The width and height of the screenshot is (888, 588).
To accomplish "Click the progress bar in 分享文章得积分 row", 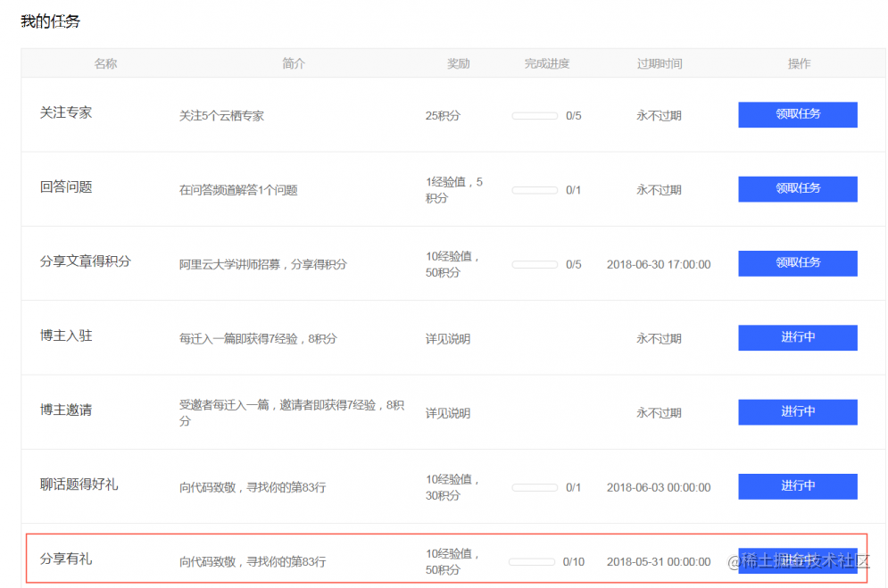I will coord(535,264).
